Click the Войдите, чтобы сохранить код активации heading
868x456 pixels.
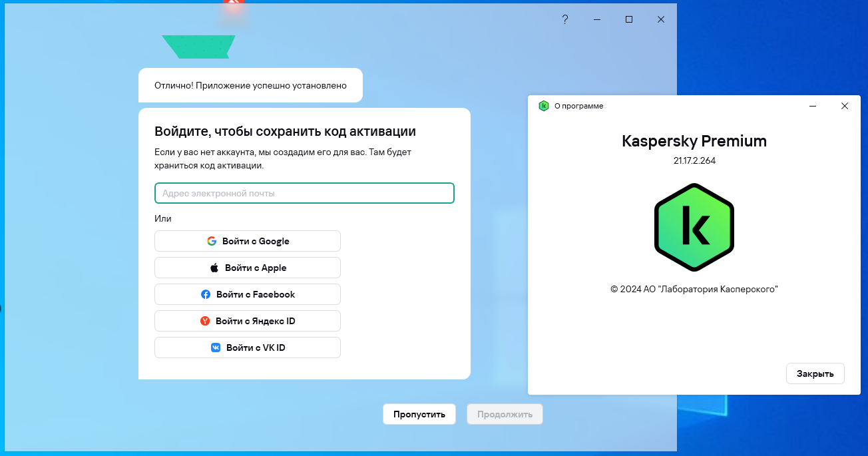pyautogui.click(x=286, y=131)
